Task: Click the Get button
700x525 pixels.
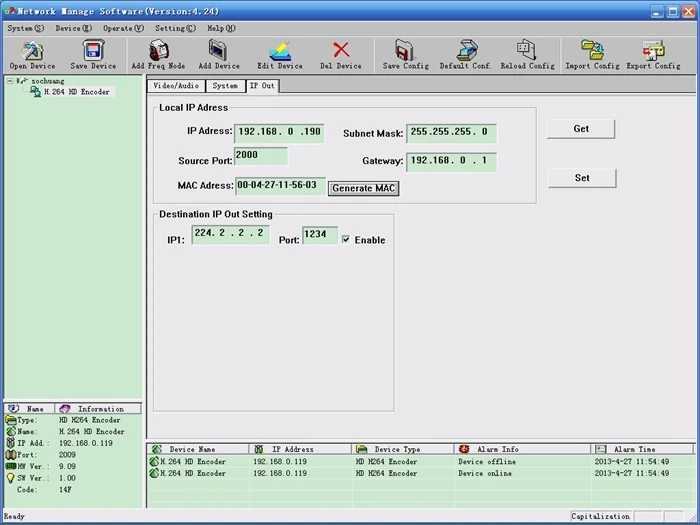Action: (581, 129)
